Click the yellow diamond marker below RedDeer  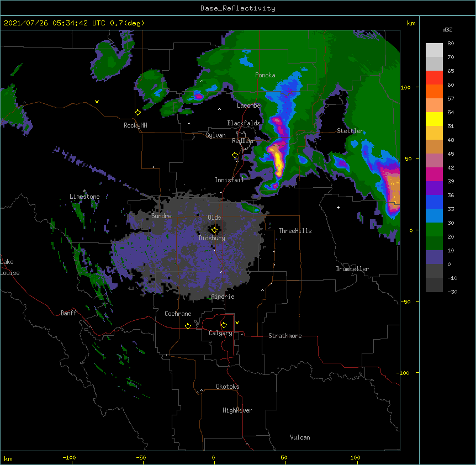(x=235, y=155)
